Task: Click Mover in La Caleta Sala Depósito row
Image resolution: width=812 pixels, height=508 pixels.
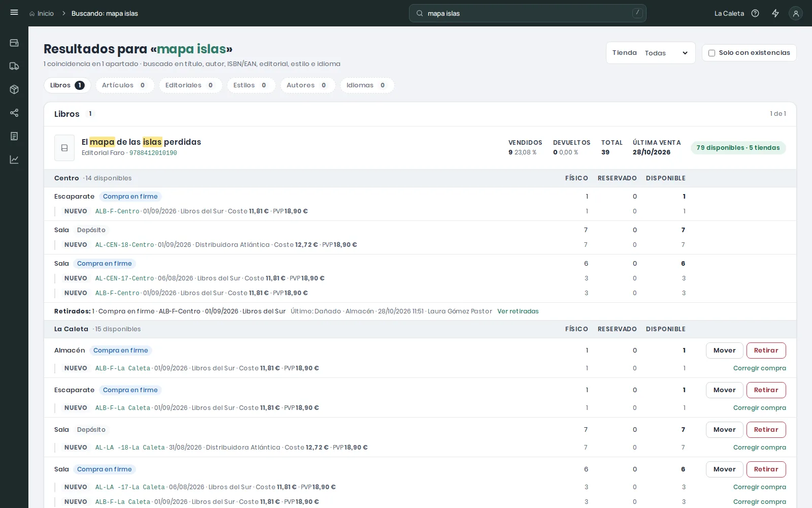Action: [724, 430]
